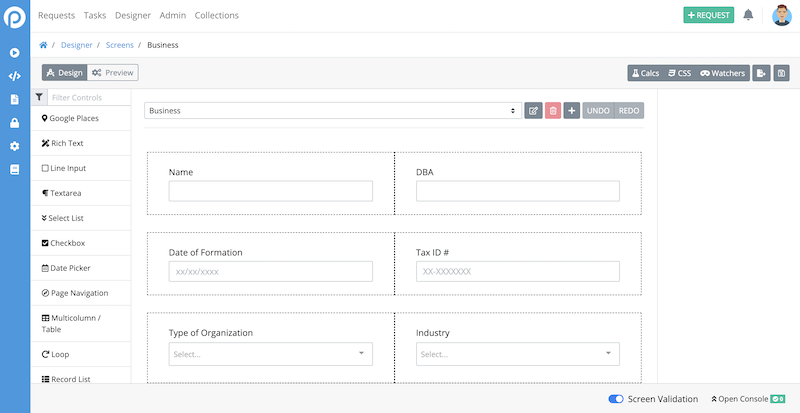This screenshot has width=800, height=413.
Task: Delete the page with the red trash icon
Action: click(552, 111)
